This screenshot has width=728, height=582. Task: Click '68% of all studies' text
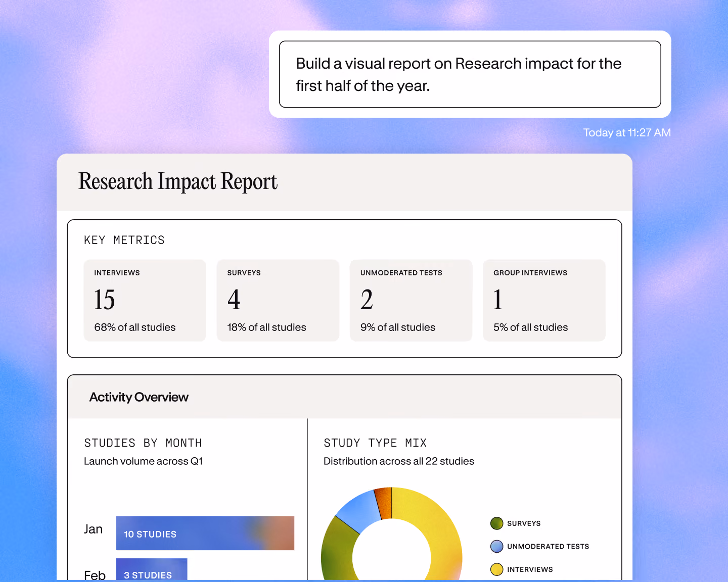point(135,327)
